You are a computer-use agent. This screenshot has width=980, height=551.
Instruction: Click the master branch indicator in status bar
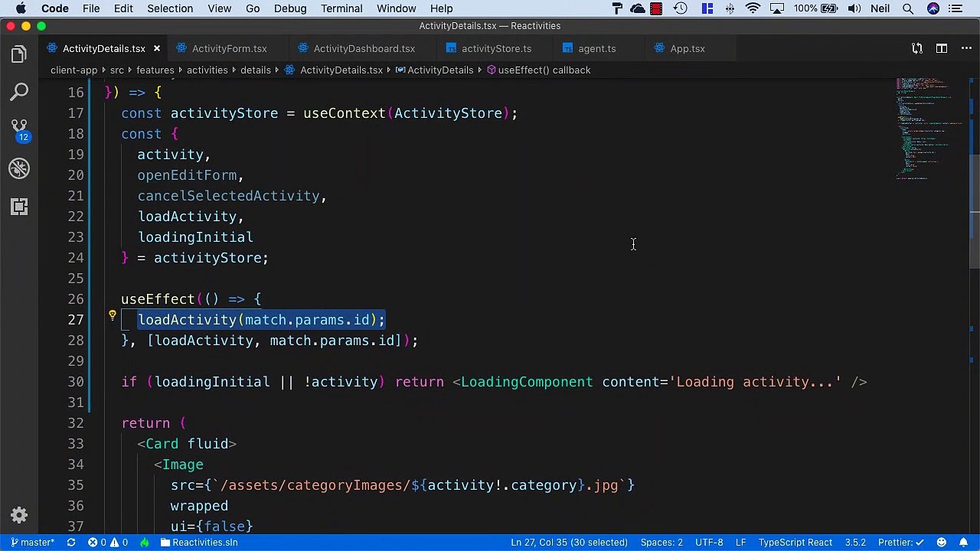click(x=32, y=542)
